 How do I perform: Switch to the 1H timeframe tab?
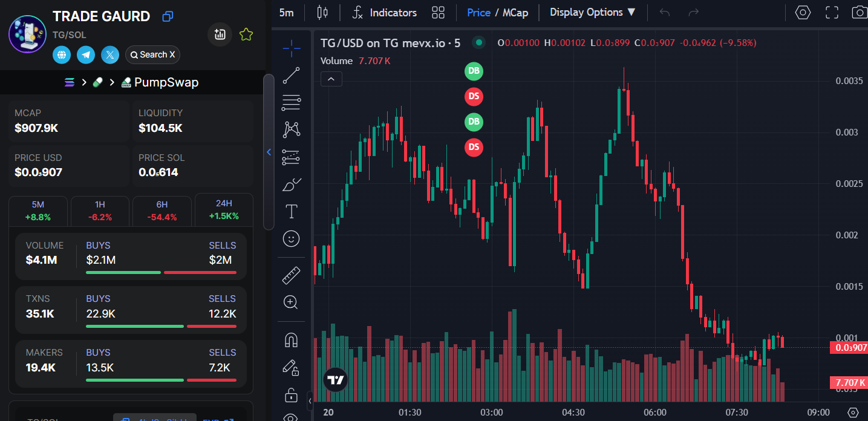point(100,210)
